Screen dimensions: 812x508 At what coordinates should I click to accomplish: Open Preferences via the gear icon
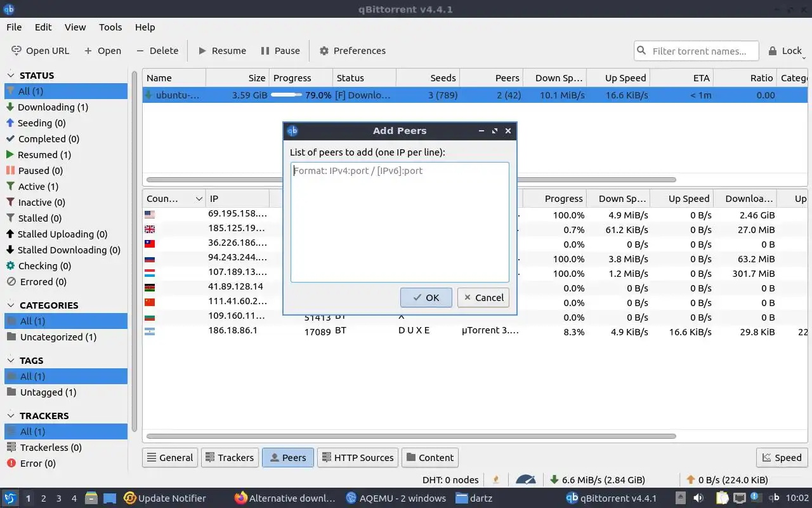pyautogui.click(x=324, y=51)
